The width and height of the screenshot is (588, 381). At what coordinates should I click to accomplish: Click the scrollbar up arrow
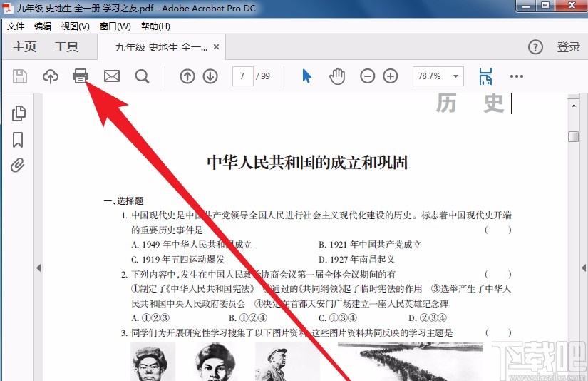573,105
